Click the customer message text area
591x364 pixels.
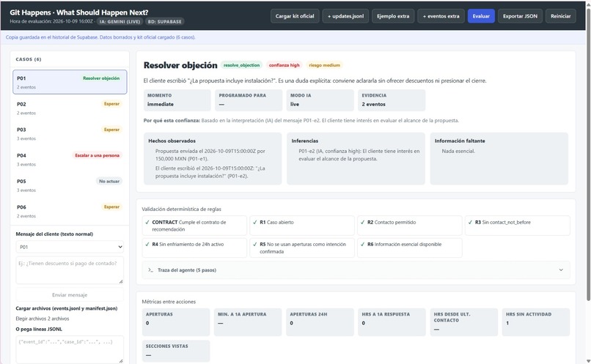[70, 270]
